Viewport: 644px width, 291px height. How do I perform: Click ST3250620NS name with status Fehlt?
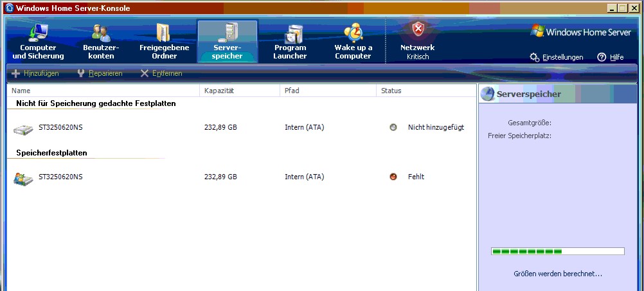pyautogui.click(x=60, y=177)
